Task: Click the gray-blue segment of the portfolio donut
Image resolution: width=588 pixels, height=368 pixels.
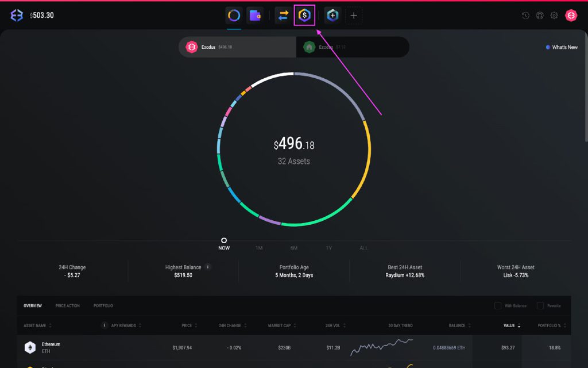Action: coord(336,87)
